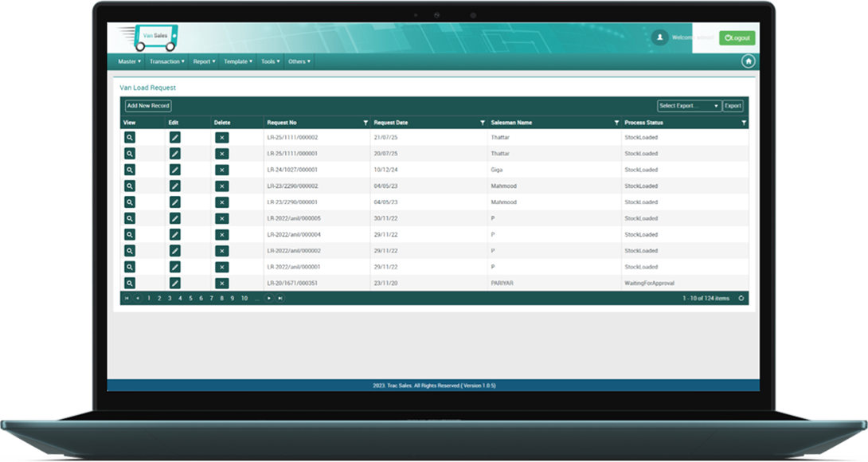Expand the Select Export dropdown
This screenshot has height=462, width=868.
point(689,106)
